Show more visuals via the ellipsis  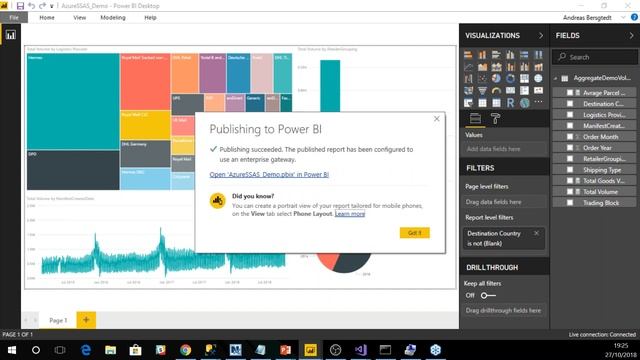click(538, 102)
